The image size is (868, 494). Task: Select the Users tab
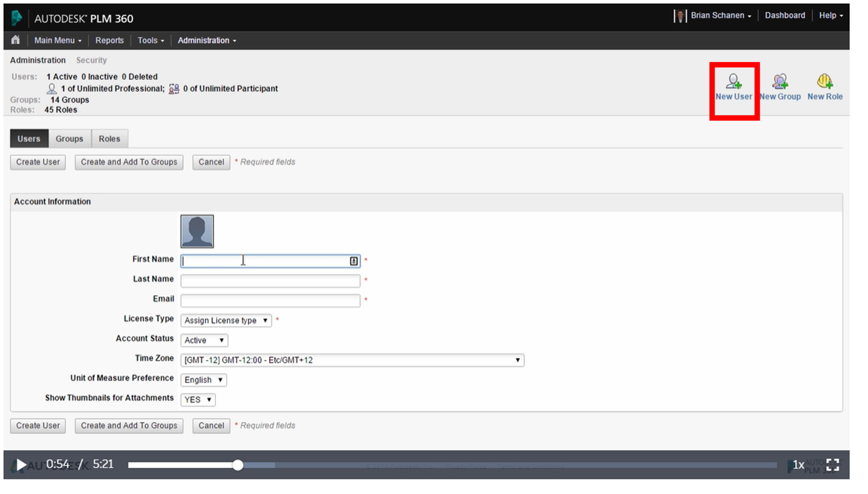29,139
